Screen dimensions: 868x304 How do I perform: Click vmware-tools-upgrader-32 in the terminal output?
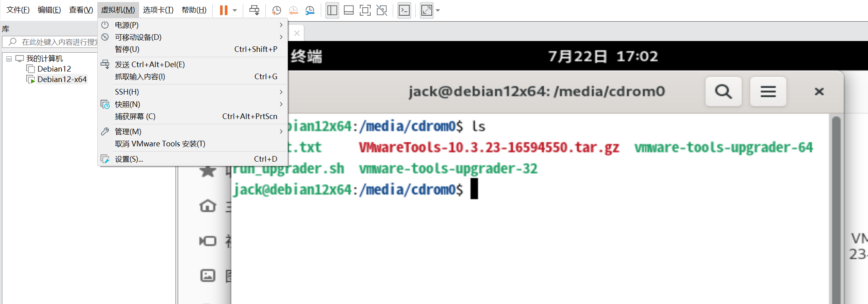(448, 168)
